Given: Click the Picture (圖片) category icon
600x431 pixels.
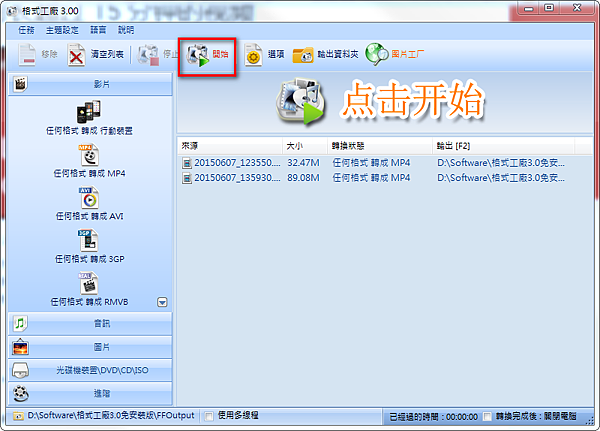Looking at the screenshot, I should tap(20, 347).
